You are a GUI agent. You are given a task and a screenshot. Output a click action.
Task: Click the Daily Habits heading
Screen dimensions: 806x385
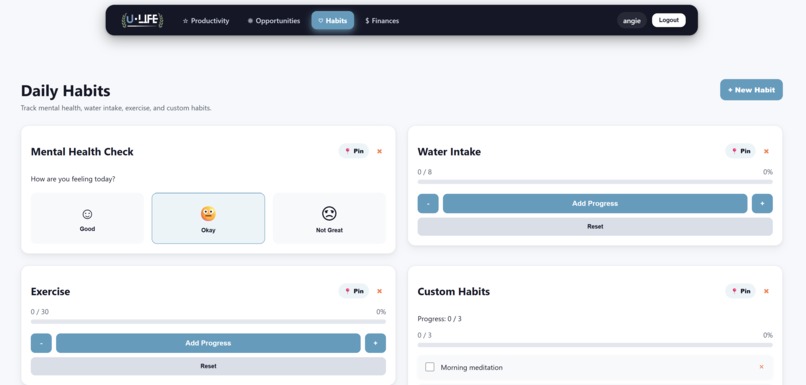[65, 91]
